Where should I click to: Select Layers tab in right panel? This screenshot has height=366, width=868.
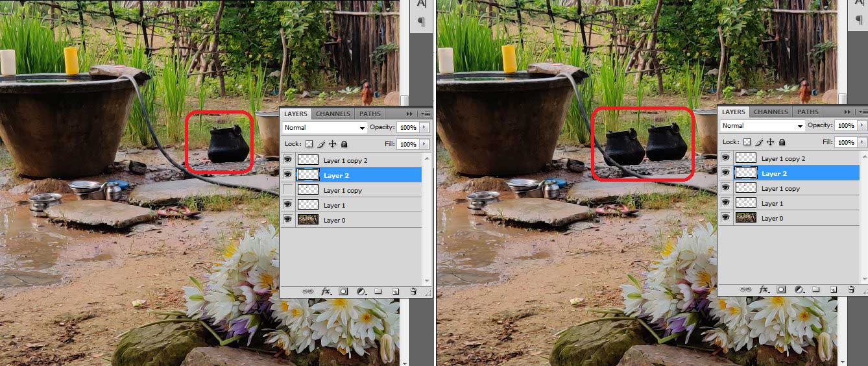pyautogui.click(x=734, y=112)
